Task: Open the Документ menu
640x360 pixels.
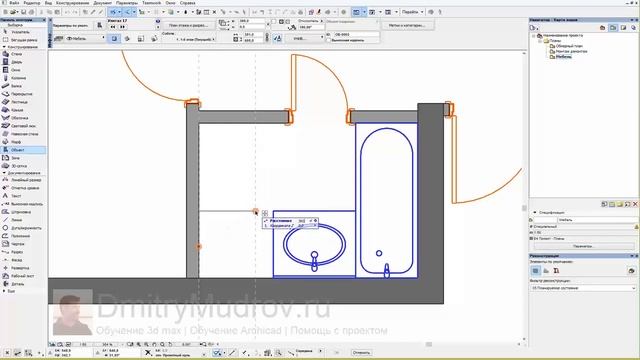Action: coord(102,3)
